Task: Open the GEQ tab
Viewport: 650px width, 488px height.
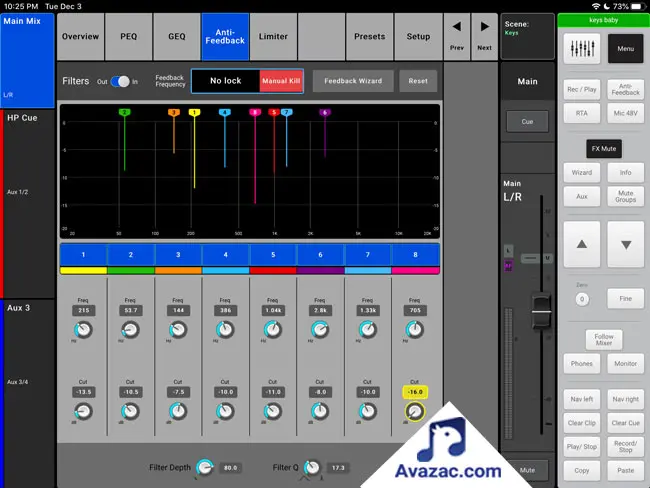Action: coord(177,36)
